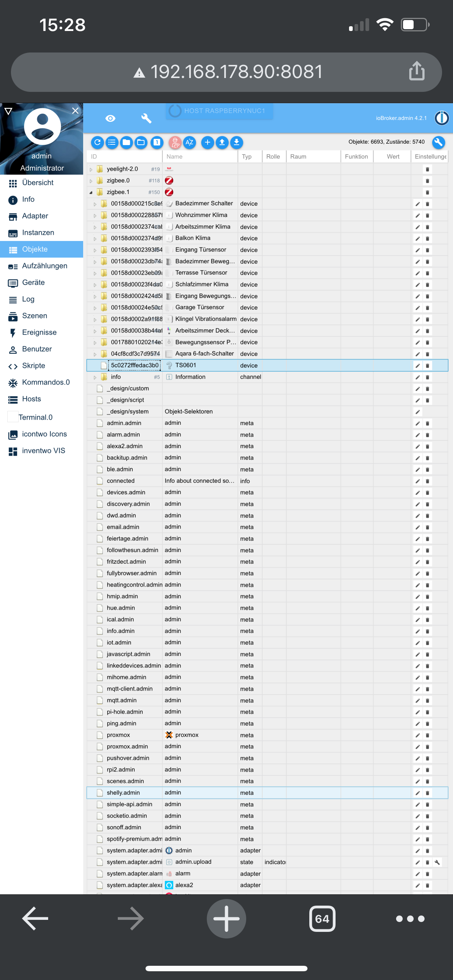The image size is (453, 980).
Task: Click the ioBroker logo icon
Action: (442, 118)
